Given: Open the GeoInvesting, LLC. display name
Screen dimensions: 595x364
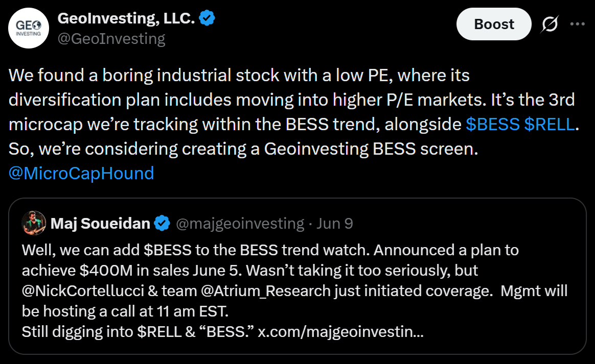Looking at the screenshot, I should tap(126, 18).
